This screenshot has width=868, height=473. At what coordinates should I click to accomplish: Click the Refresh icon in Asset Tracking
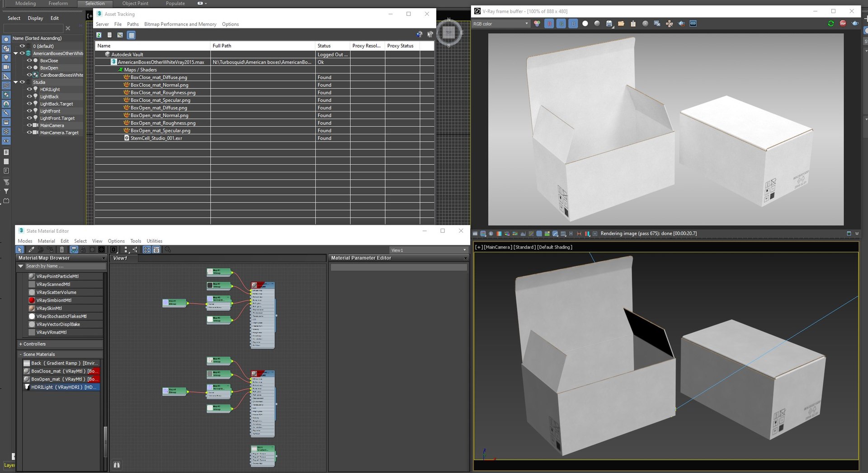[99, 35]
